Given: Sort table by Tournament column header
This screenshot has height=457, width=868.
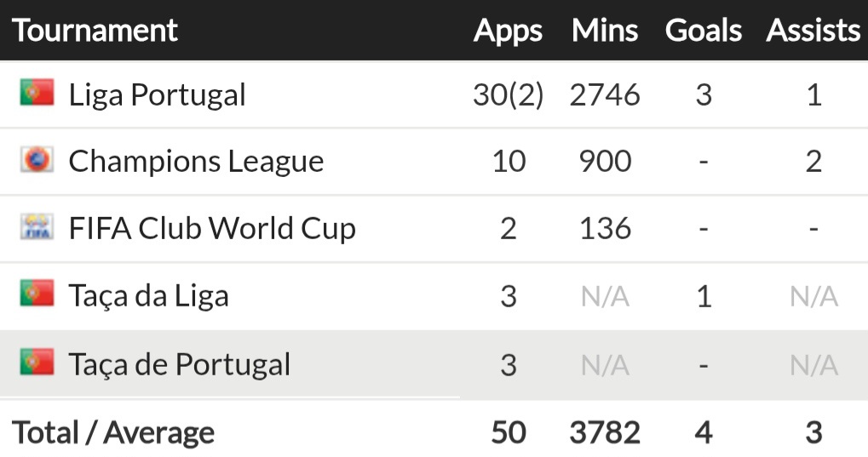Looking at the screenshot, I should coord(95,30).
